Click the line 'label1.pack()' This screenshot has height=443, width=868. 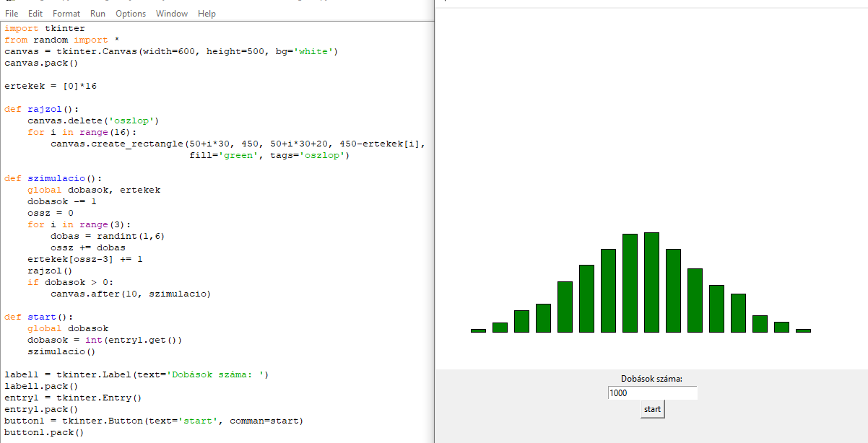42,386
